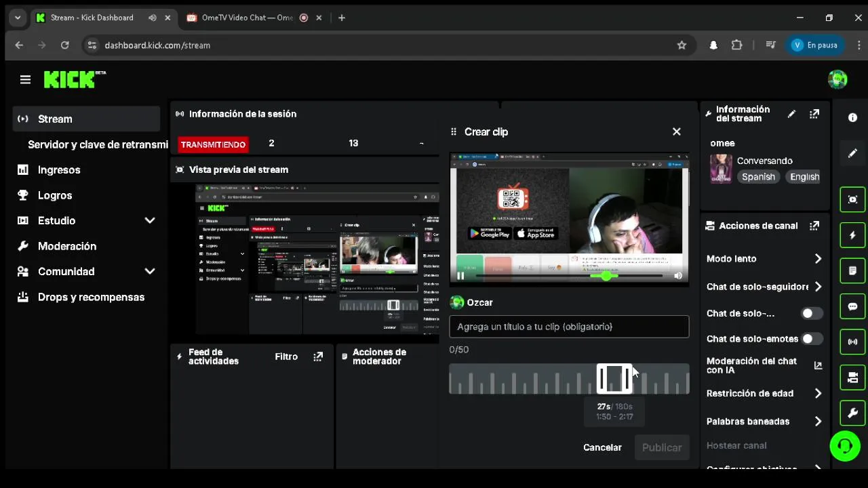This screenshot has width=868, height=488.
Task: Open Servidor y clave de retransmisión
Action: [97, 144]
